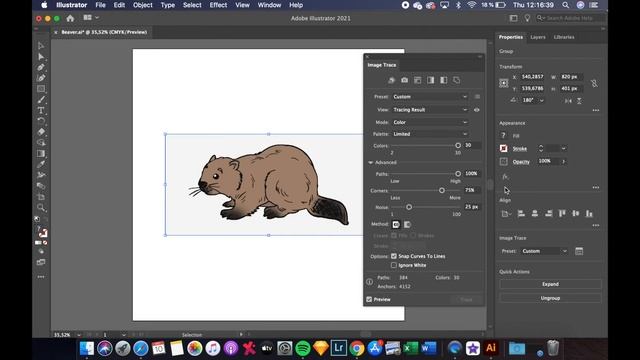This screenshot has height=360, width=640.
Task: Toggle Snap Curves To Lines checkbox
Action: [x=393, y=256]
